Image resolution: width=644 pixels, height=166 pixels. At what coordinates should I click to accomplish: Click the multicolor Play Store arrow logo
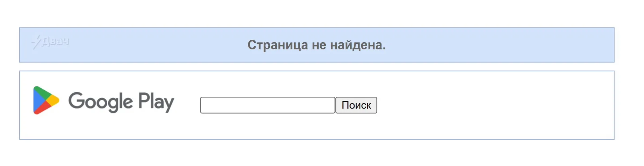pyautogui.click(x=46, y=100)
